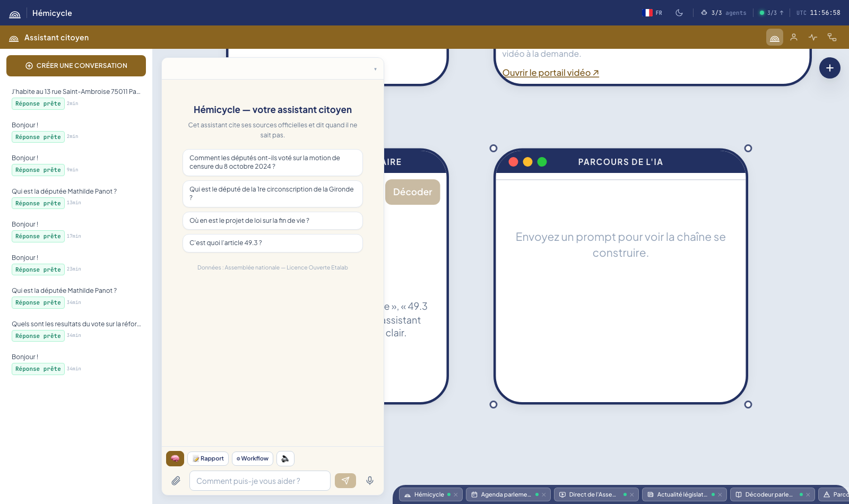Close the Décodeur parlementaire bottom tab

[x=808, y=495]
